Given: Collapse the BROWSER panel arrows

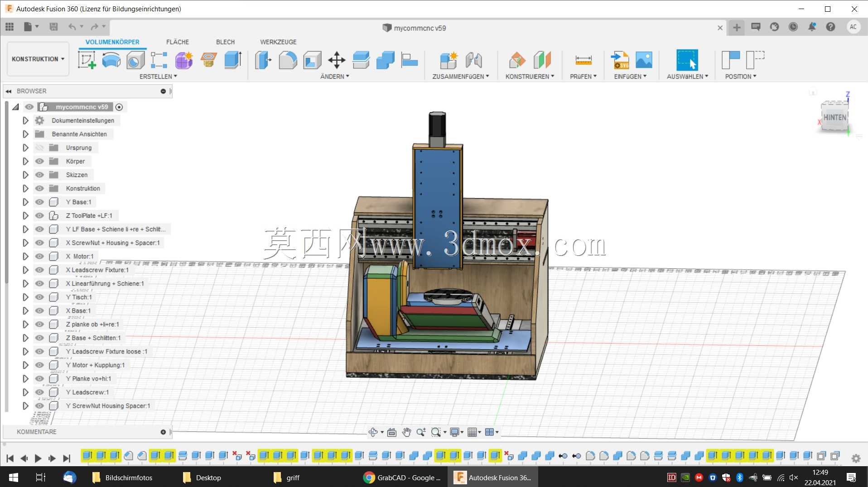Looking at the screenshot, I should click(x=9, y=91).
